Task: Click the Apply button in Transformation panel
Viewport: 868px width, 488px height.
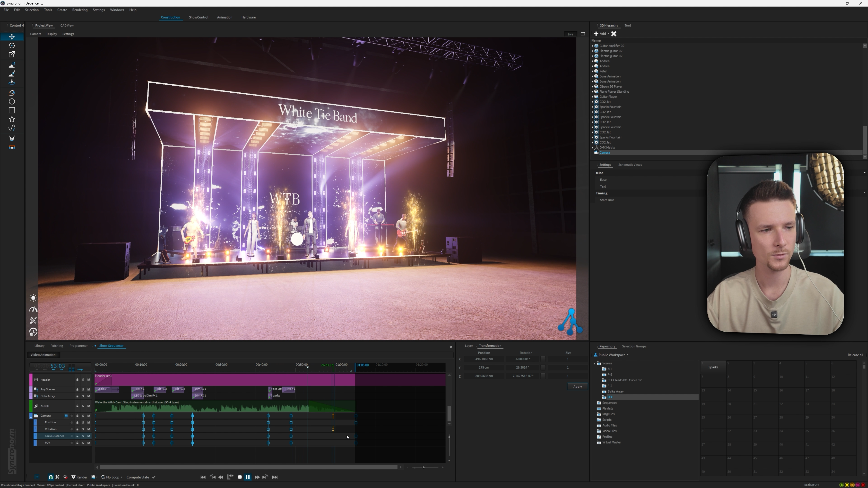Action: click(x=577, y=387)
